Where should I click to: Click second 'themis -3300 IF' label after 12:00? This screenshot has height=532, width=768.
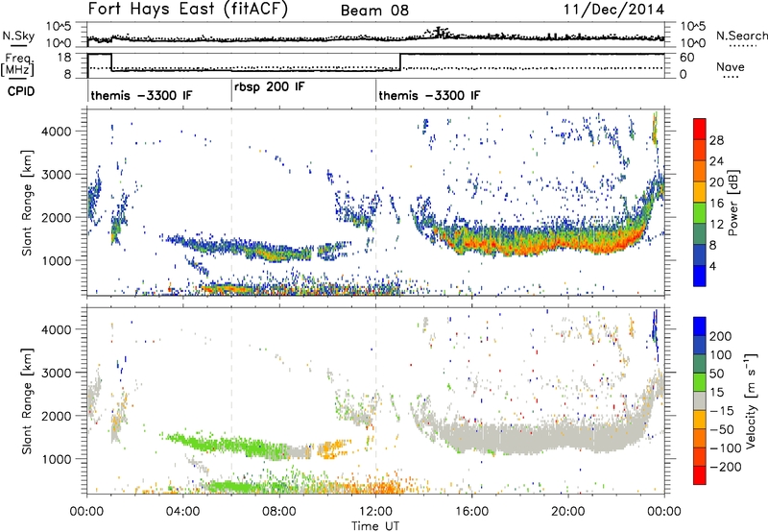[429, 95]
